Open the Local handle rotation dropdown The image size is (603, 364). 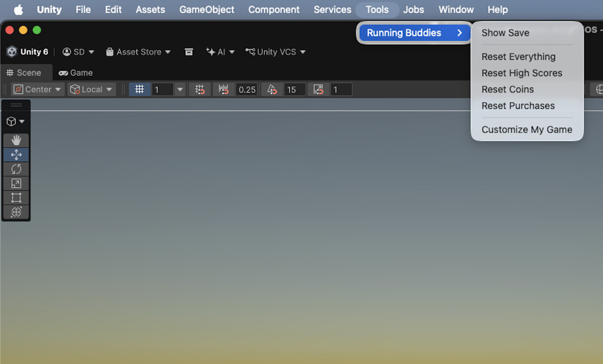pyautogui.click(x=92, y=89)
